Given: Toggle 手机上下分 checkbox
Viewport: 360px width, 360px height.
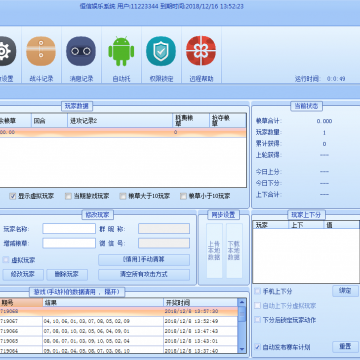Looking at the screenshot, I should click(x=257, y=291).
